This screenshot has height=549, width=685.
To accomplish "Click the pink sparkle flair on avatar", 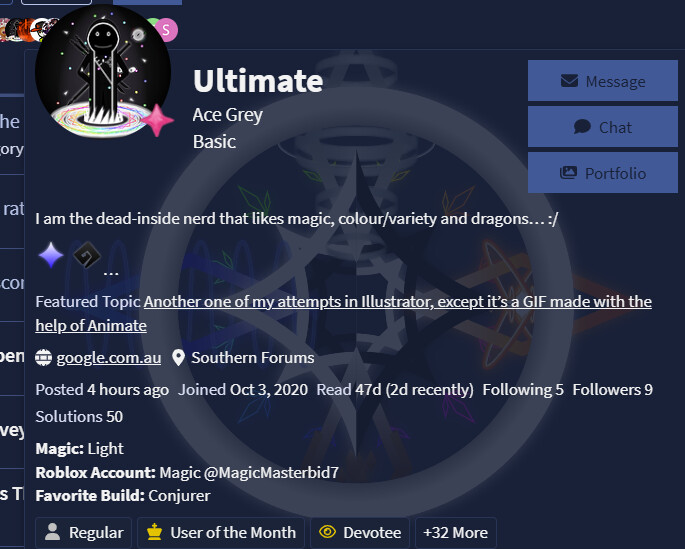I will (157, 120).
